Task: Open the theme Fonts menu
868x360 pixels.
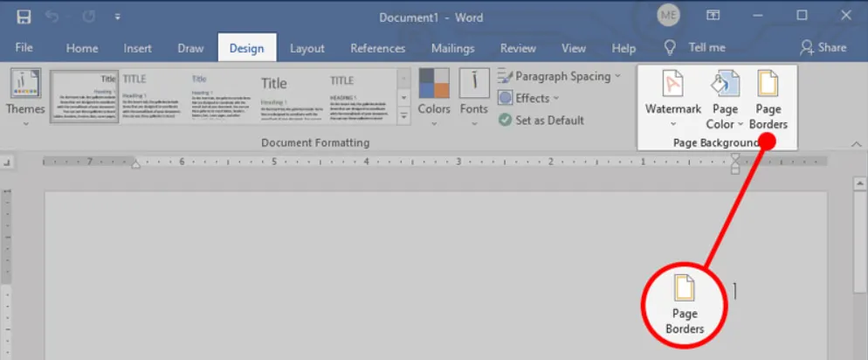Action: (474, 98)
